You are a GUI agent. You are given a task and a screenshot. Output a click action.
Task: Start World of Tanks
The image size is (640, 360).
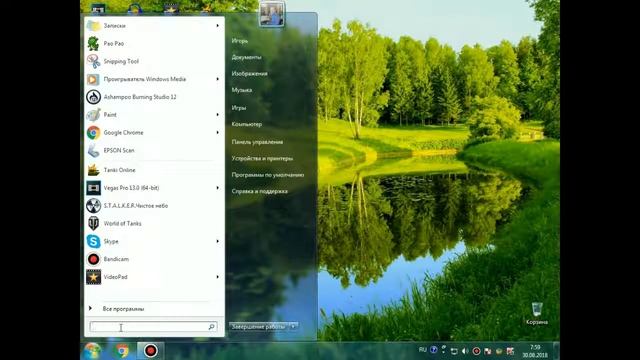click(x=154, y=223)
